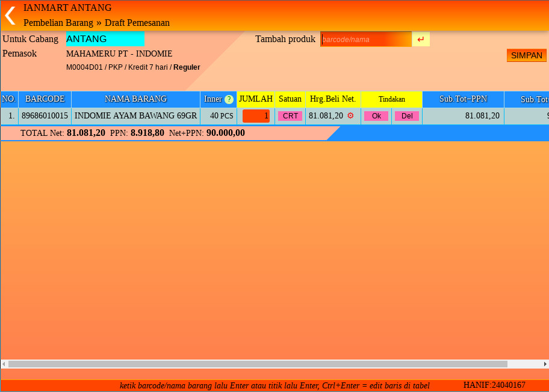Click the horizontal scrollbar thumb
The image size is (549, 392).
pos(258,364)
